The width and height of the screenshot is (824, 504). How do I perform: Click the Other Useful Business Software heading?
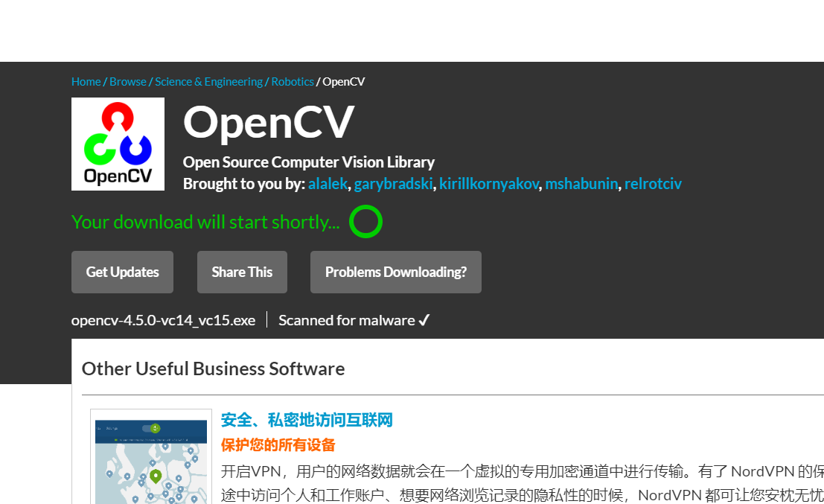point(213,369)
